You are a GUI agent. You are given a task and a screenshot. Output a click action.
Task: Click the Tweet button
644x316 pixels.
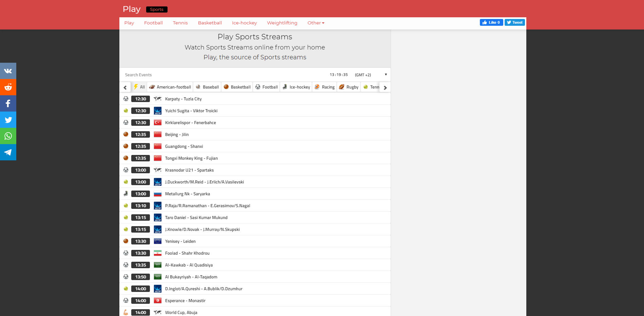(x=514, y=22)
